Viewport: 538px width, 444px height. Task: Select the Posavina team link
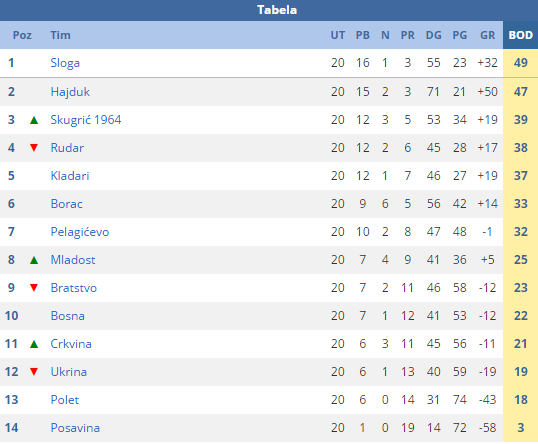coord(75,428)
